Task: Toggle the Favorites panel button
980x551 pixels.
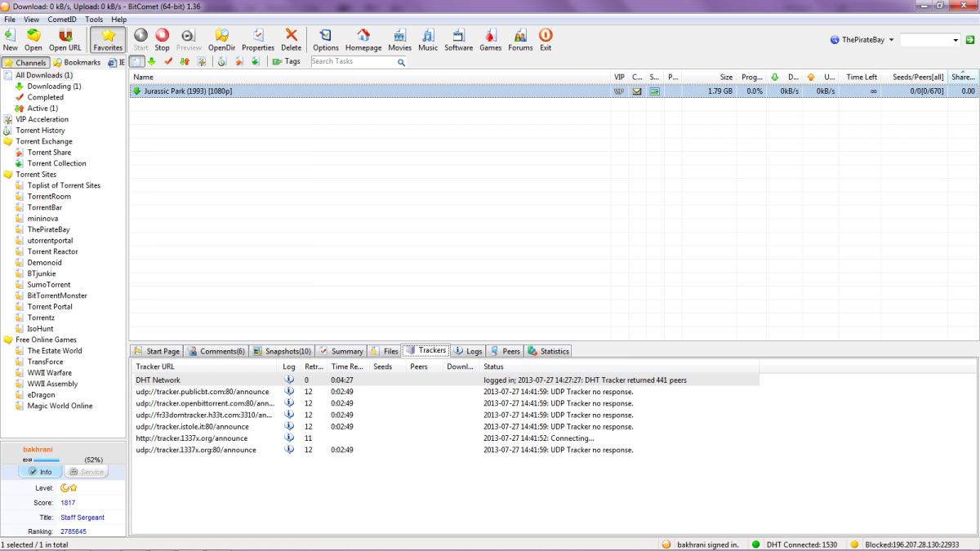Action: click(x=108, y=39)
